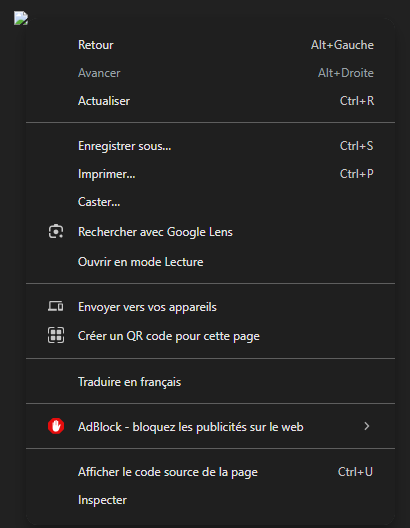The width and height of the screenshot is (410, 528).
Task: Expand the AdBlock submenu chevron arrow
Action: 367,426
